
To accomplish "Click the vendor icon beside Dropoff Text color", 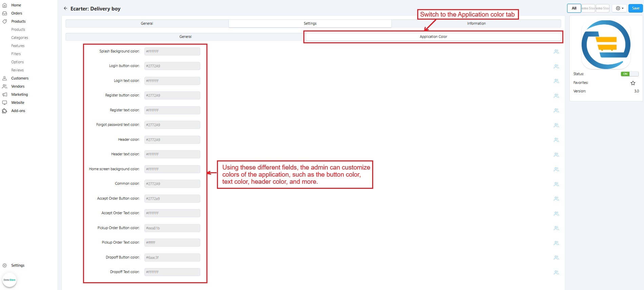I will 556,272.
